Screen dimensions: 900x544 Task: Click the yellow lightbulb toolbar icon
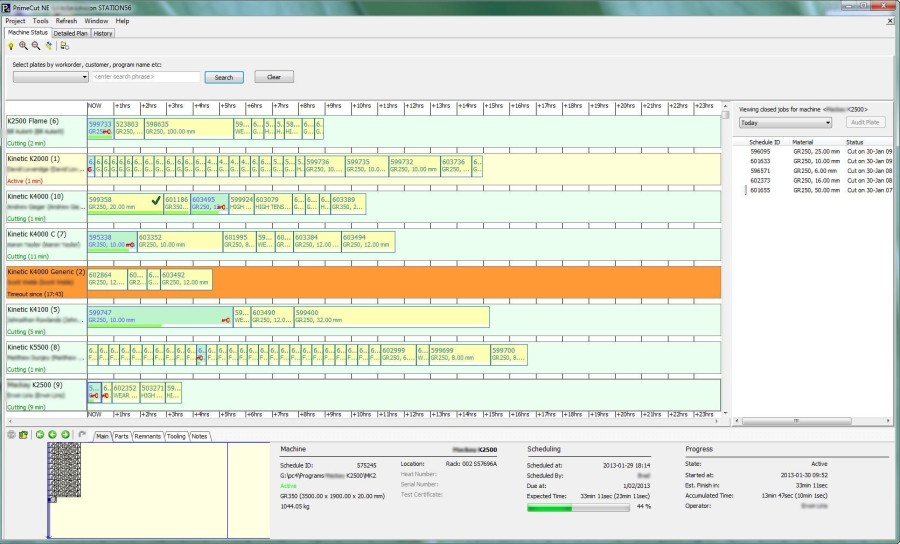coord(11,46)
